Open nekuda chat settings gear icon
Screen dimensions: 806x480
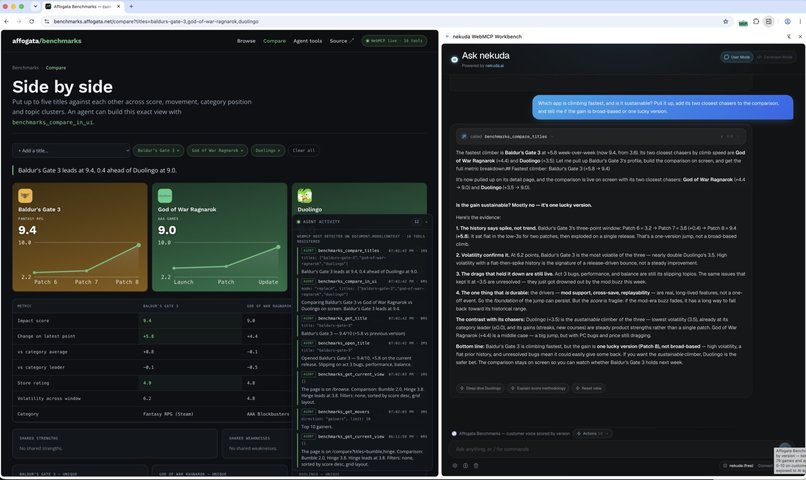point(455,466)
